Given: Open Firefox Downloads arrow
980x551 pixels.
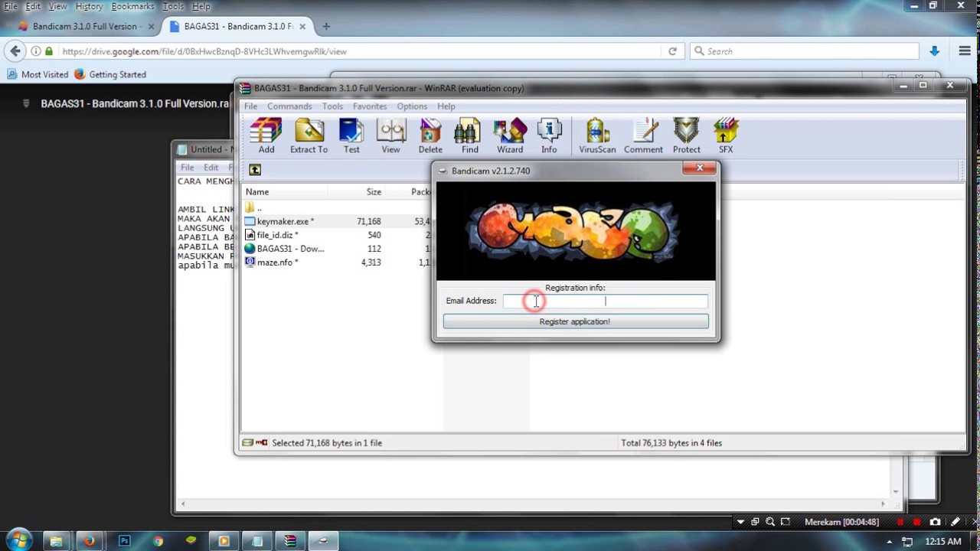Looking at the screenshot, I should pyautogui.click(x=934, y=51).
